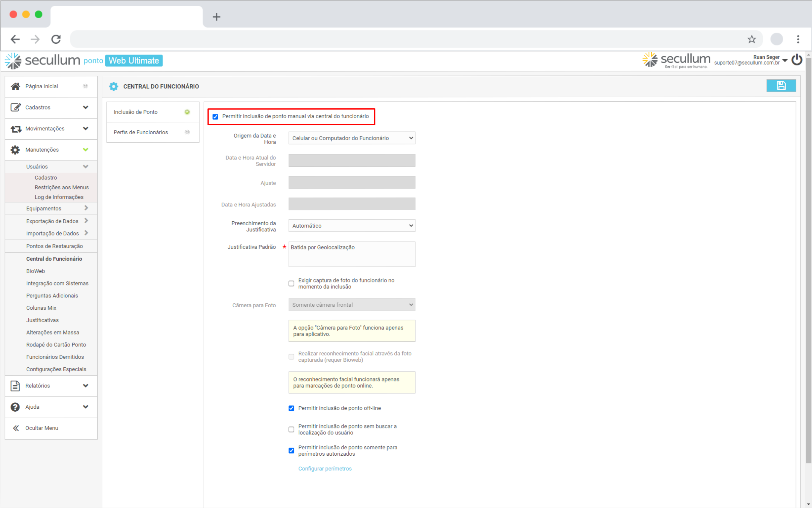
Task: Uncheck Permitir inclusão de ponto manual checkbox
Action: pos(215,117)
